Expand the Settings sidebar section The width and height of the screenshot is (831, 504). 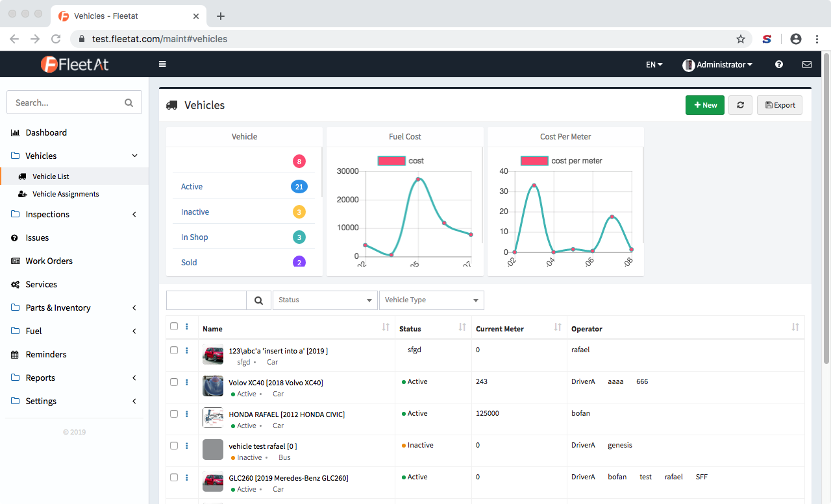pyautogui.click(x=134, y=401)
